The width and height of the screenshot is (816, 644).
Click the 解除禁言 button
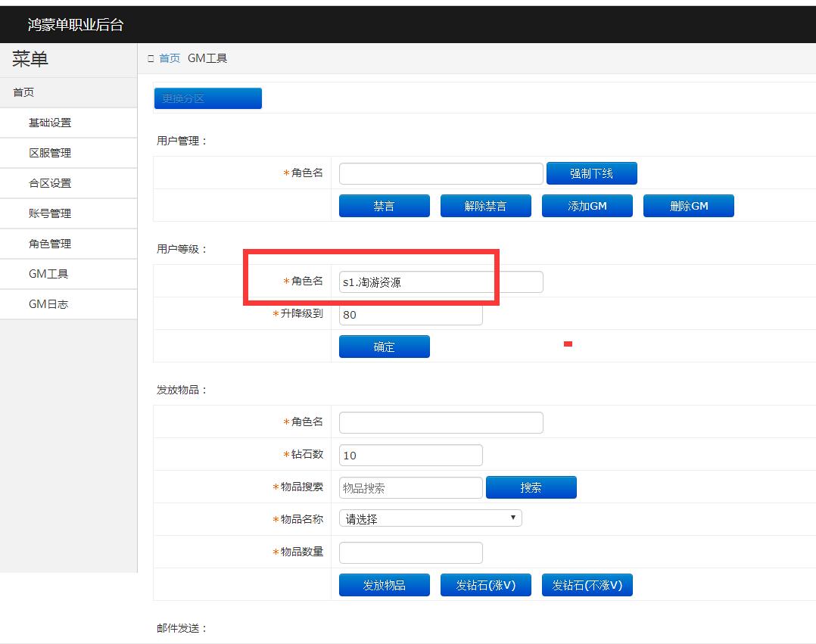[x=485, y=206]
